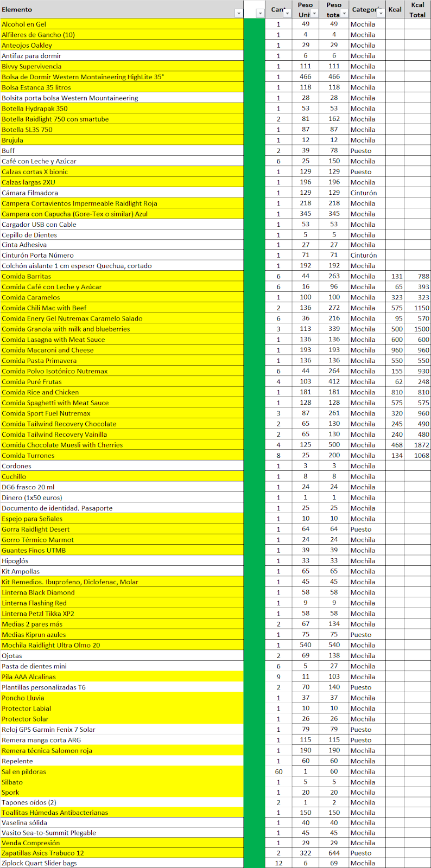431x868 pixels.
Task: Click the 'Guantes Finos UTMB' cell
Action: tap(122, 550)
